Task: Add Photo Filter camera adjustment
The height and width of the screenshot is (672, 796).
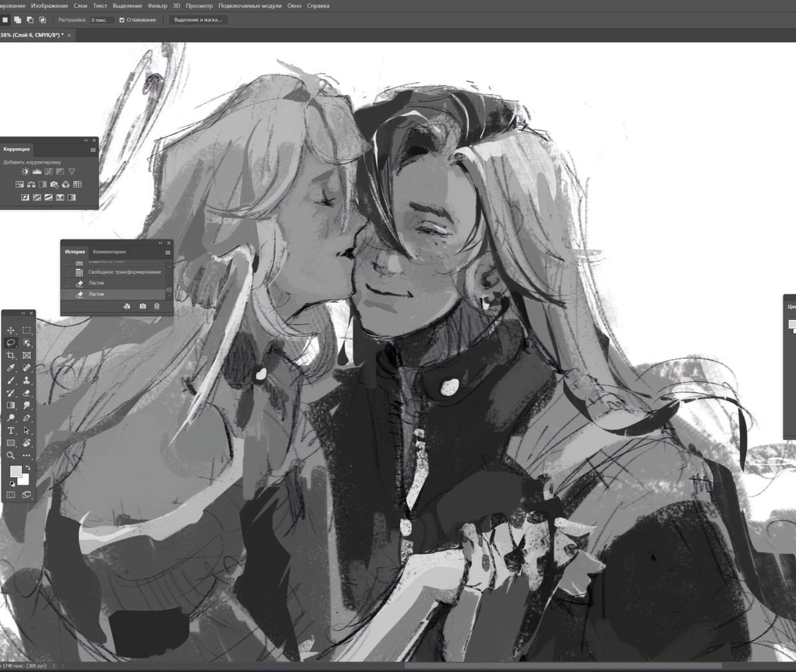Action: [x=54, y=184]
